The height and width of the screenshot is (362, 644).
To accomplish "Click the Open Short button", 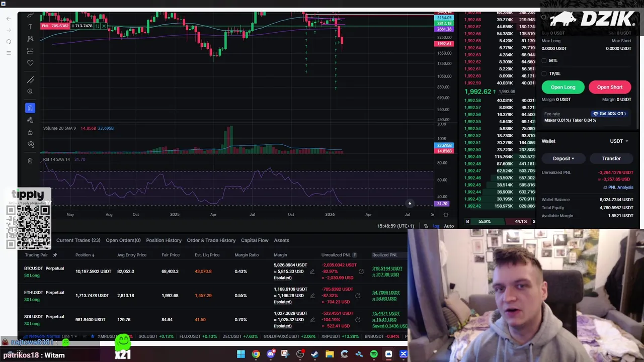I will pyautogui.click(x=610, y=87).
